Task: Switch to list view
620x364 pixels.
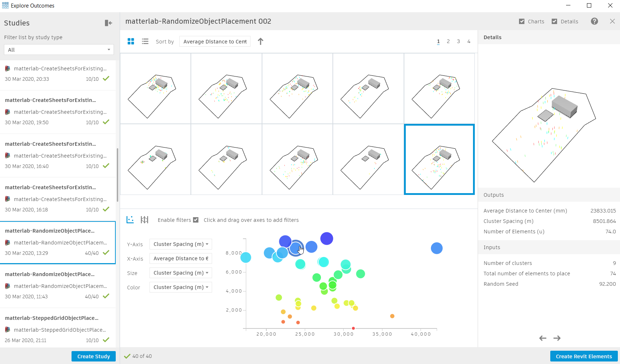Action: (145, 42)
